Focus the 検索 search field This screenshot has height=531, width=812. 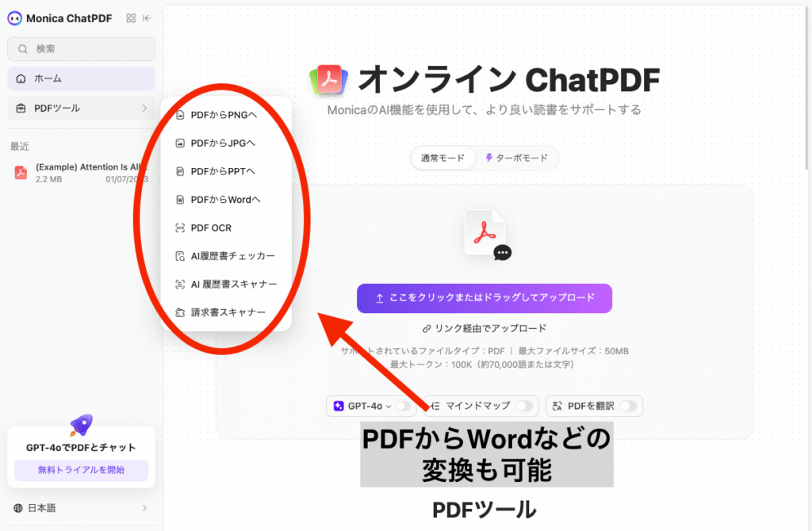point(82,49)
